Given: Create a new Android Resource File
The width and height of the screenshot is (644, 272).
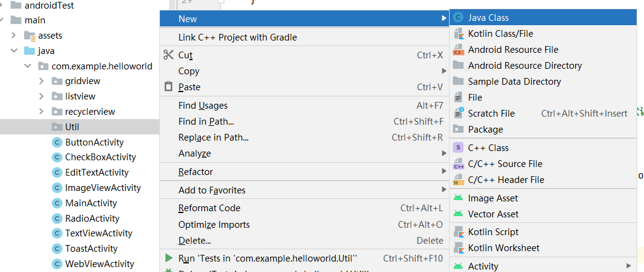Looking at the screenshot, I should [x=513, y=50].
